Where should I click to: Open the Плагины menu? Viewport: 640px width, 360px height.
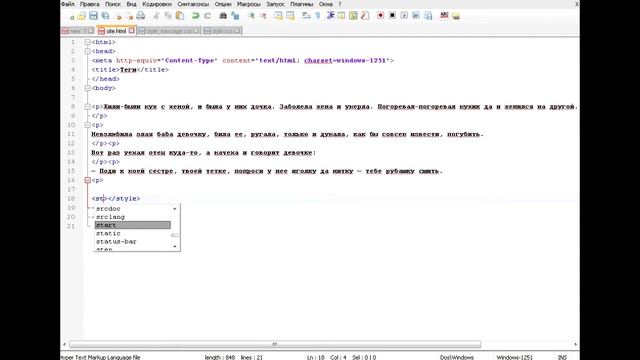(302, 4)
